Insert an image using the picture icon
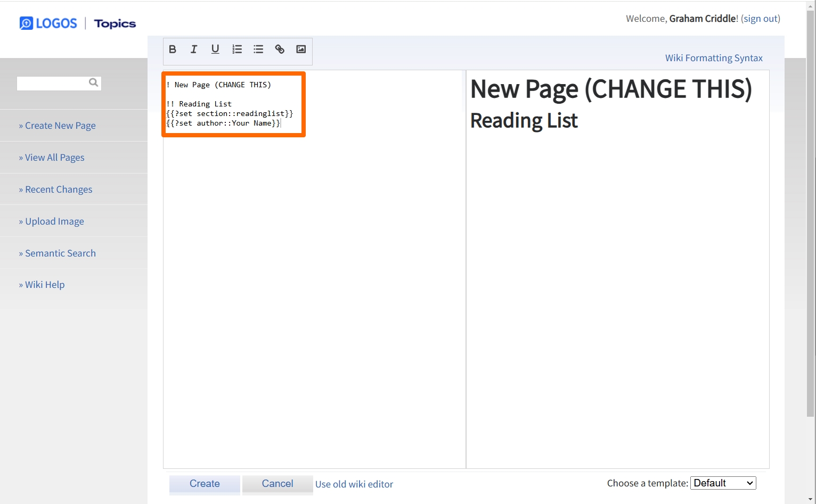This screenshot has height=504, width=816. coord(301,49)
